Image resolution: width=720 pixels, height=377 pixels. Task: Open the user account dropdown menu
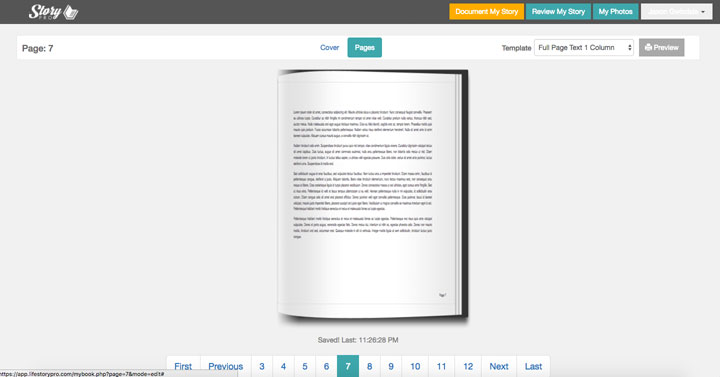(x=676, y=11)
